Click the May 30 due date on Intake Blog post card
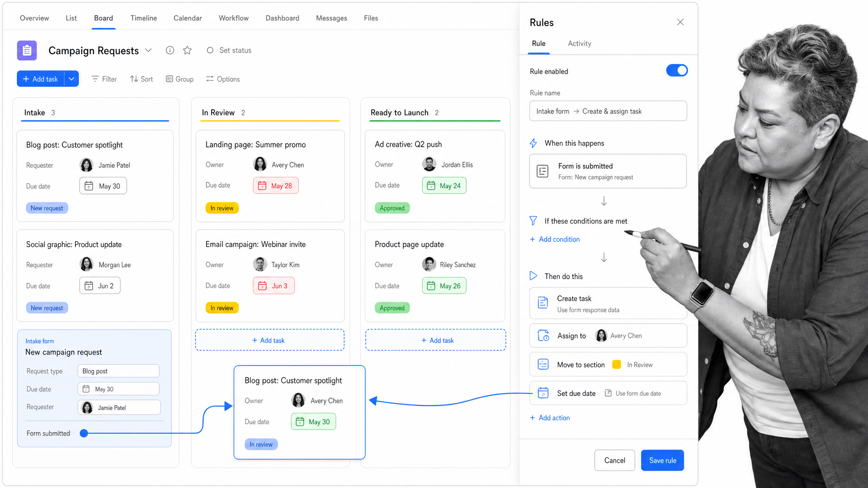This screenshot has height=488, width=868. pos(103,186)
